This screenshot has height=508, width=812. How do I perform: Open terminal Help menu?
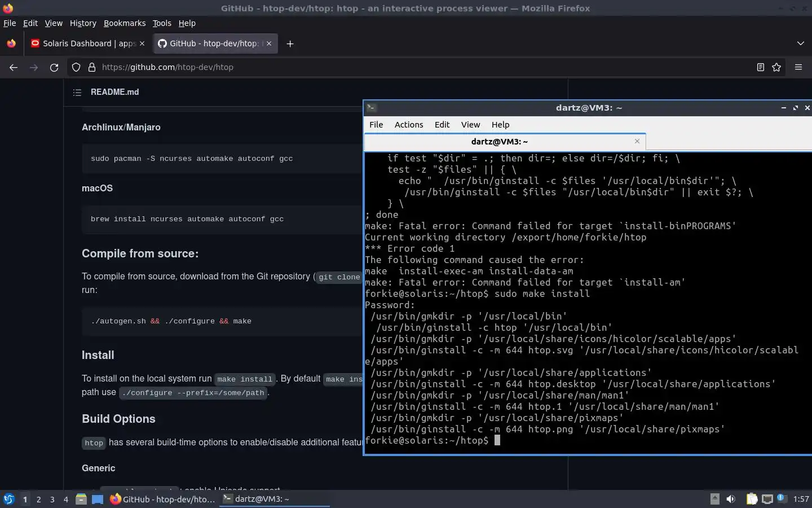500,125
